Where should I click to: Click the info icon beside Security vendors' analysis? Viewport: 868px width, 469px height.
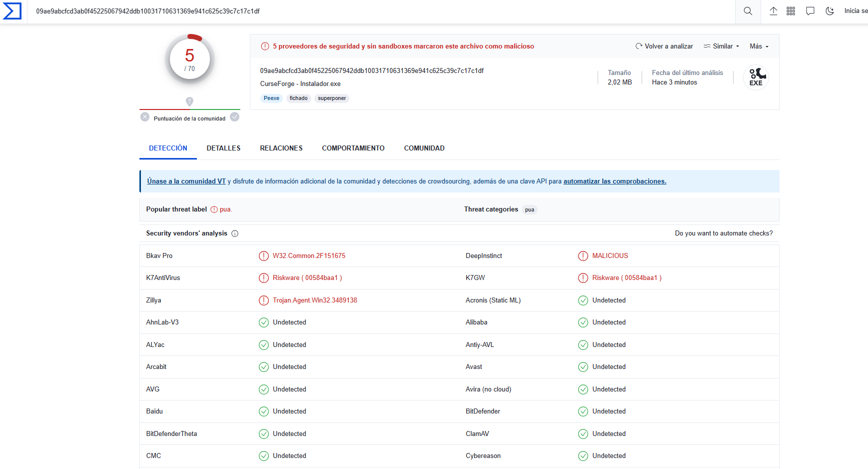click(x=235, y=233)
